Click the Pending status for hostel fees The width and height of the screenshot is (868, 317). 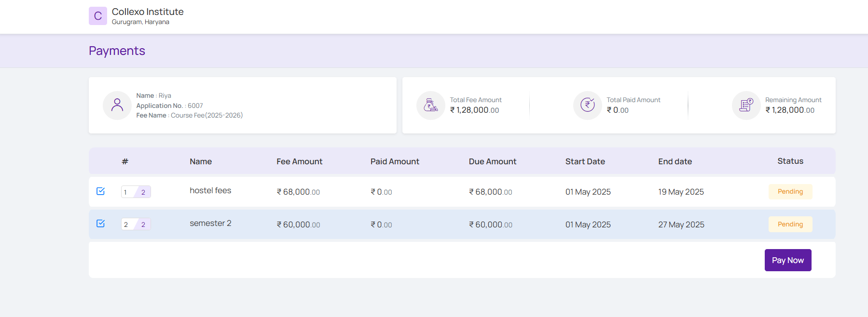pyautogui.click(x=790, y=192)
